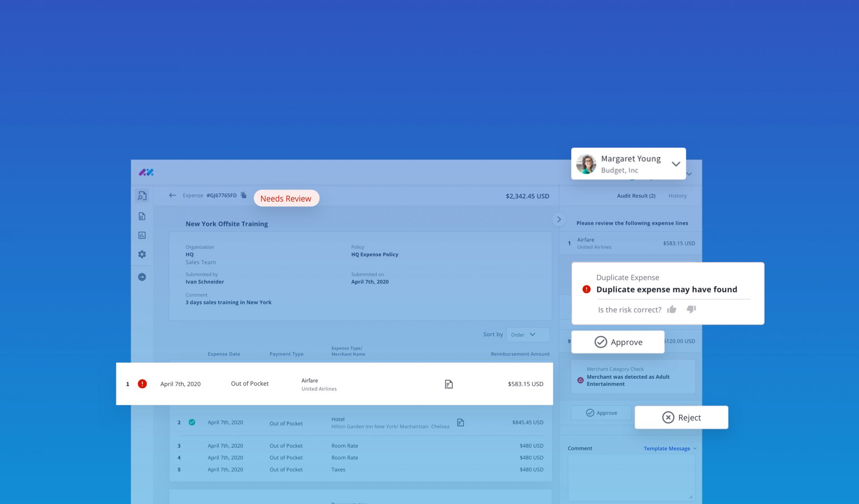Screen dimensions: 859x504
Task: Click Payment Type column header
Action: coord(286,354)
